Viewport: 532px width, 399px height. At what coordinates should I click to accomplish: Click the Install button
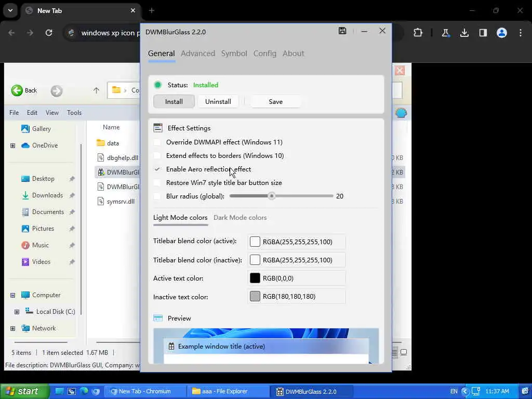click(174, 101)
